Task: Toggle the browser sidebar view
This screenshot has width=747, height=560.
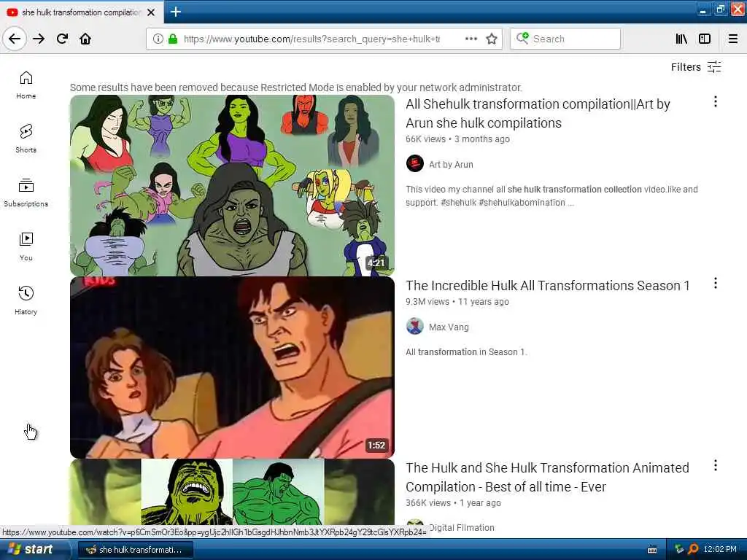Action: tap(705, 39)
